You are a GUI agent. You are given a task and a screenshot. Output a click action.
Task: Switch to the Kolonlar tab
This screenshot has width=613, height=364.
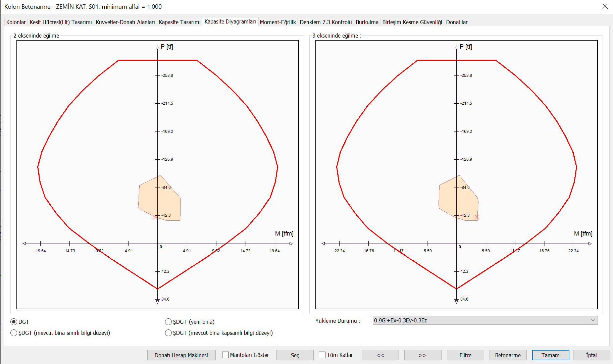(x=15, y=22)
